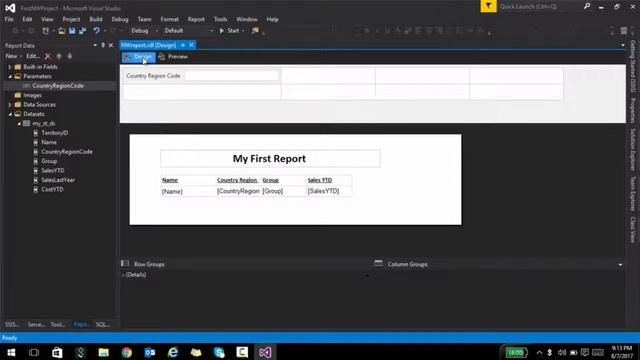
Task: Toggle auto-hide pin on Report Data panel
Action: 103,45
